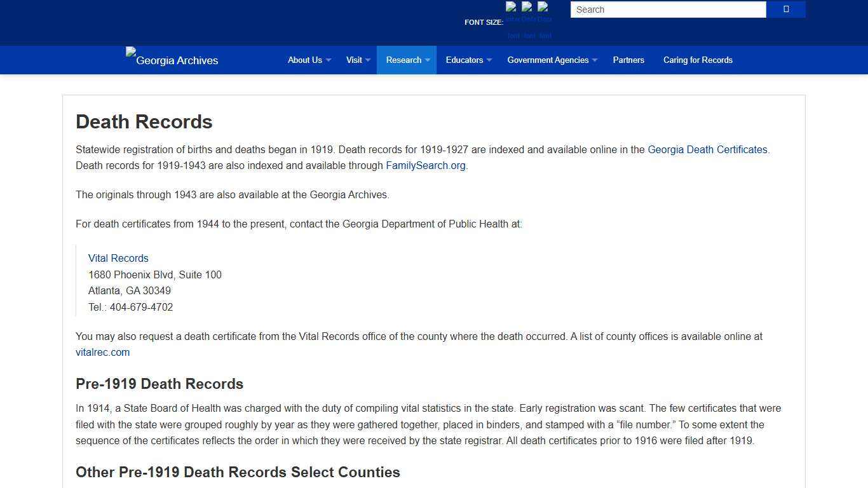Open the Research dropdown arrow
This screenshot has width=868, height=488.
click(427, 60)
